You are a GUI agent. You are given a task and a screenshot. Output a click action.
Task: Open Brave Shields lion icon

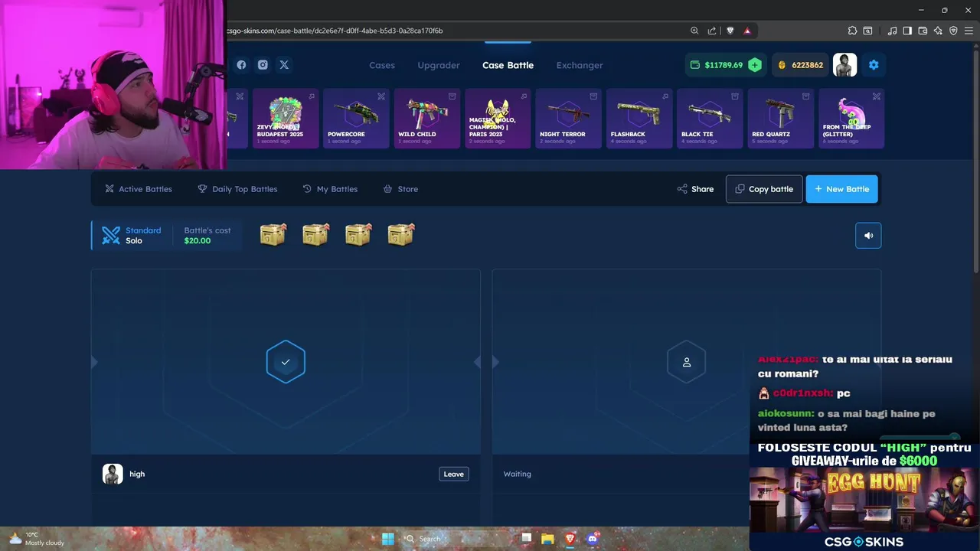click(x=730, y=31)
